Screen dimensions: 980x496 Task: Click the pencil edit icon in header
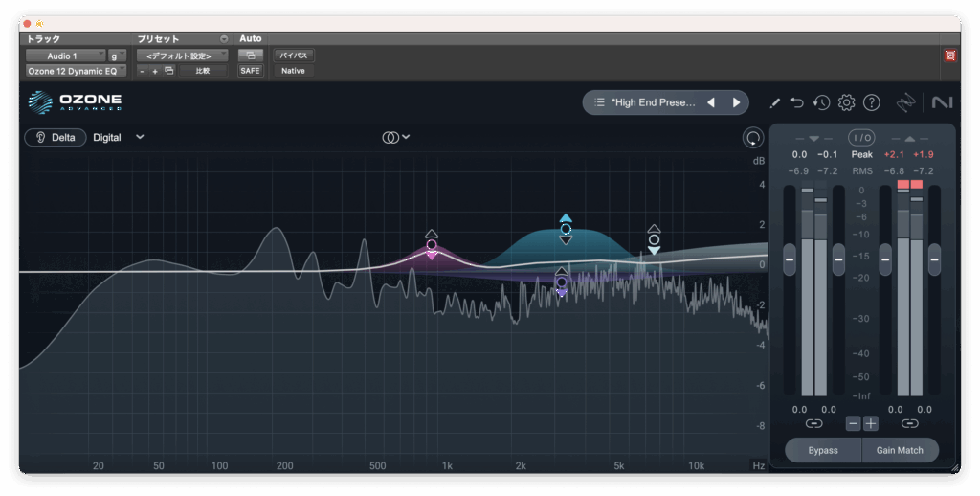pyautogui.click(x=775, y=102)
